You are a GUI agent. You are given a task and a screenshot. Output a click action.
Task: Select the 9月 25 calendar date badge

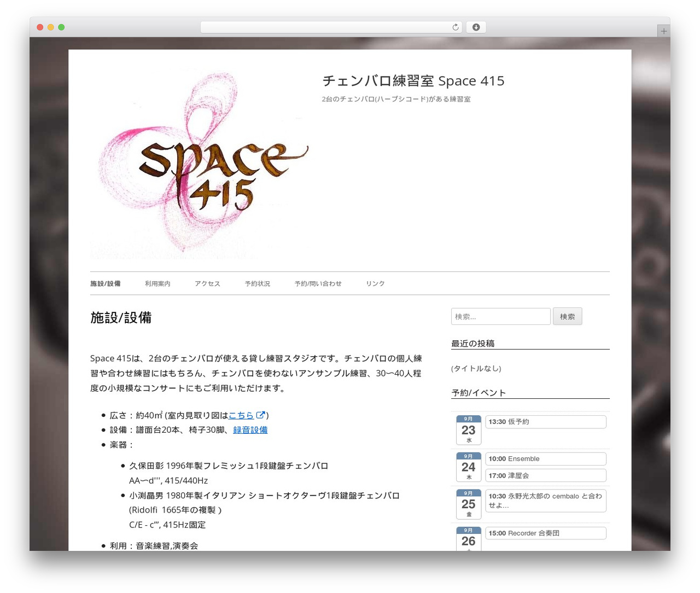[x=469, y=504]
